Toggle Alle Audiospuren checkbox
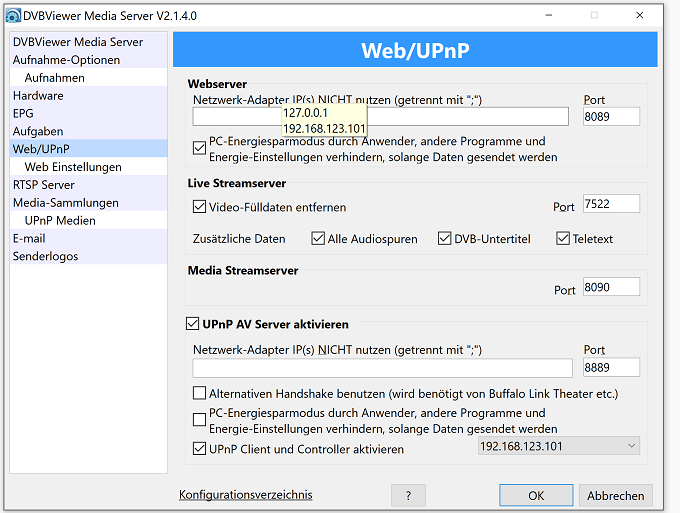This screenshot has height=513, width=680. [x=318, y=239]
